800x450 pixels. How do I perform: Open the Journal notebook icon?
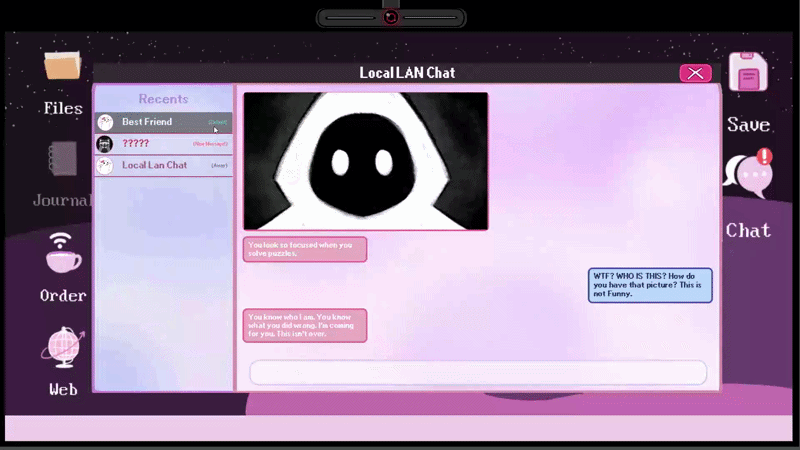tap(63, 159)
